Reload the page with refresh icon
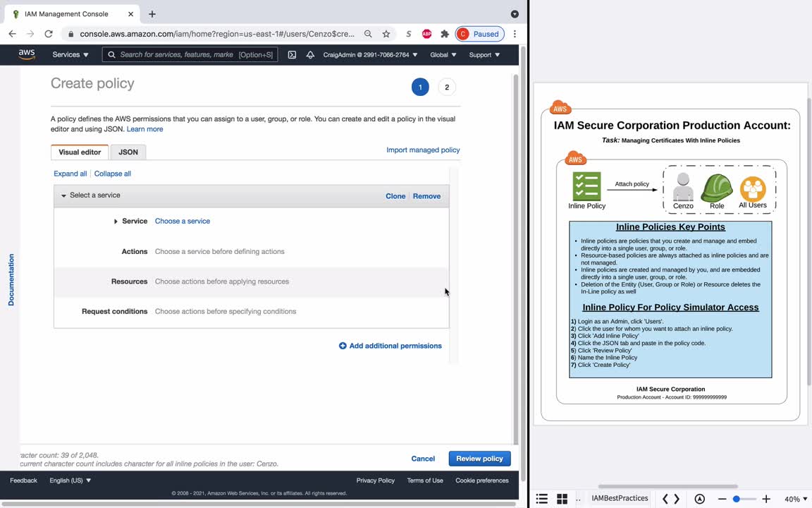This screenshot has height=508, width=812. click(49, 34)
